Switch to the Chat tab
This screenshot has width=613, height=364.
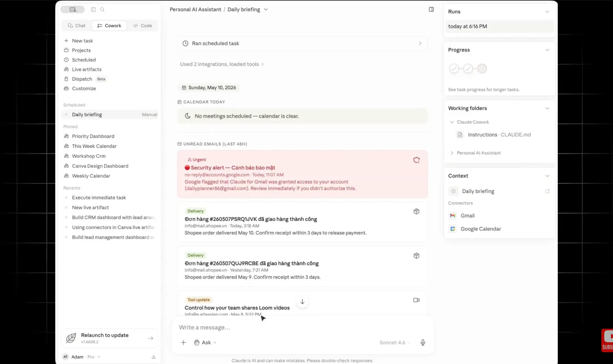pyautogui.click(x=77, y=26)
